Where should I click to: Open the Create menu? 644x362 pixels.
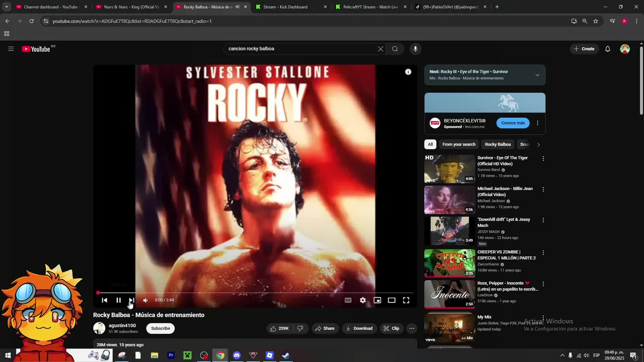584,49
